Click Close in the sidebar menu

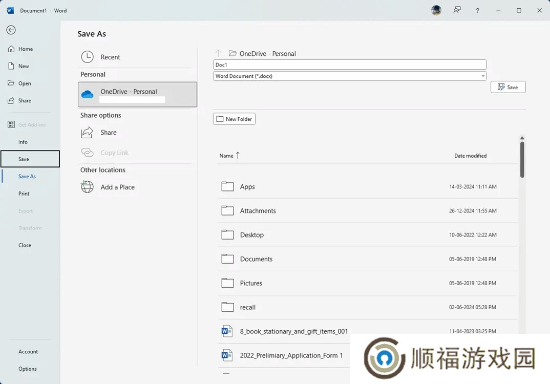coord(25,245)
